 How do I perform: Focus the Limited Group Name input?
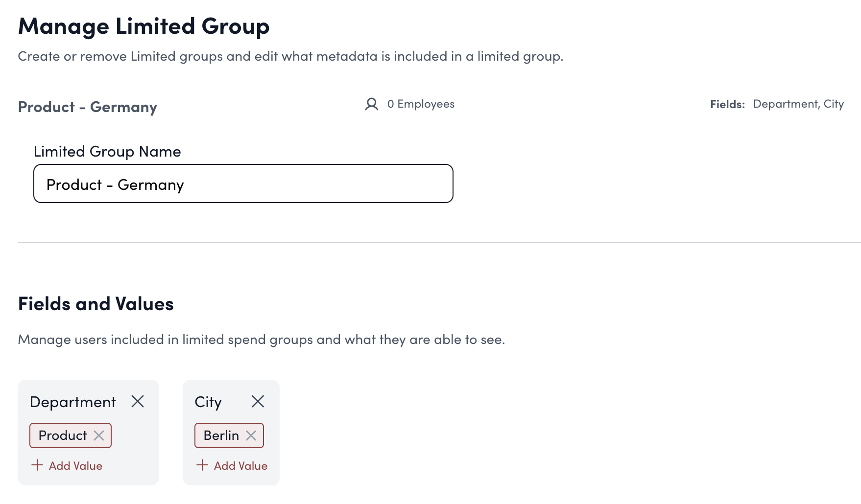point(243,184)
